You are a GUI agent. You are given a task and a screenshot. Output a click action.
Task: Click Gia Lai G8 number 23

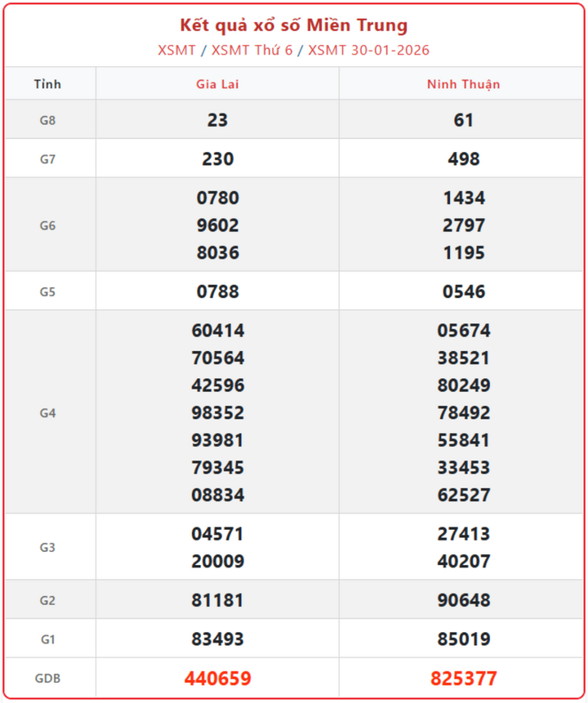217,120
